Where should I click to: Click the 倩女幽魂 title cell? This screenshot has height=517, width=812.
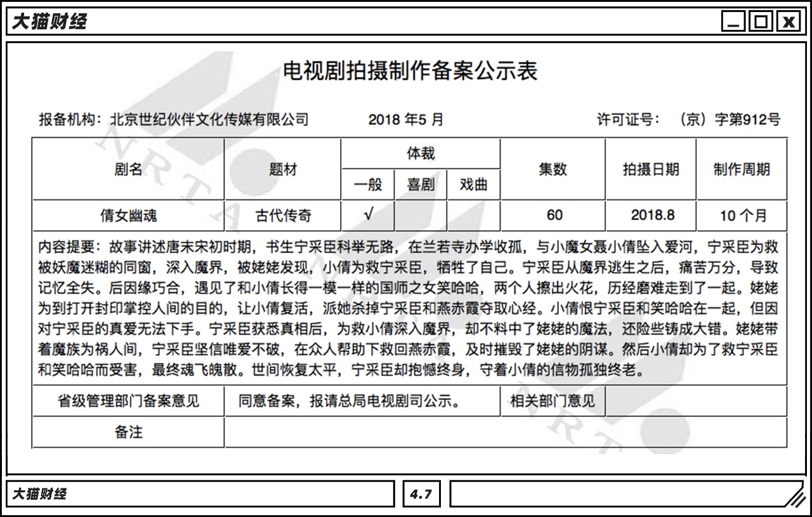click(128, 215)
